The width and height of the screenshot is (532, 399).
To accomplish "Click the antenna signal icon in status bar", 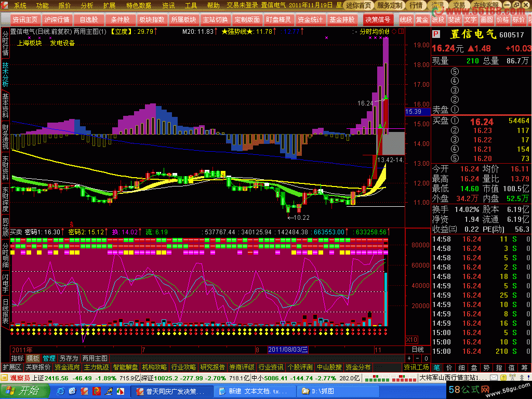I will point(513,378).
